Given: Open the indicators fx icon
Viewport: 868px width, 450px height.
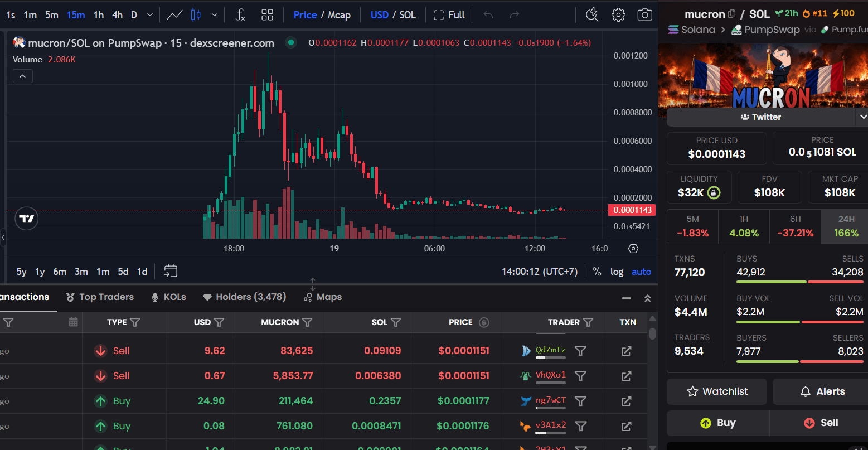Looking at the screenshot, I should pos(240,15).
